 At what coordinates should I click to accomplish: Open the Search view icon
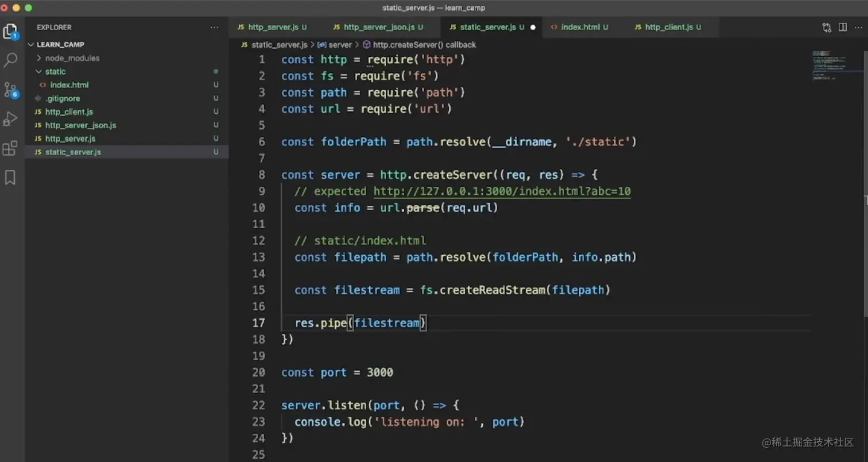[x=10, y=60]
